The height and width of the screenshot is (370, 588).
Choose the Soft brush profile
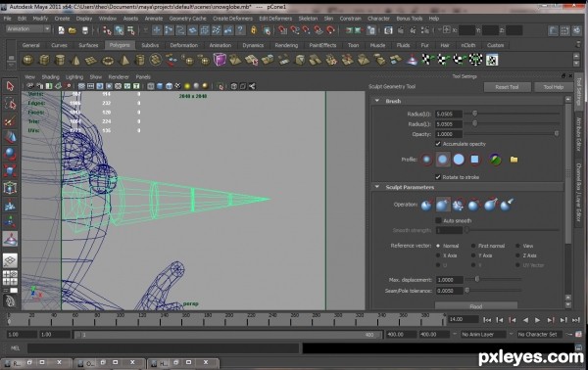[443, 160]
